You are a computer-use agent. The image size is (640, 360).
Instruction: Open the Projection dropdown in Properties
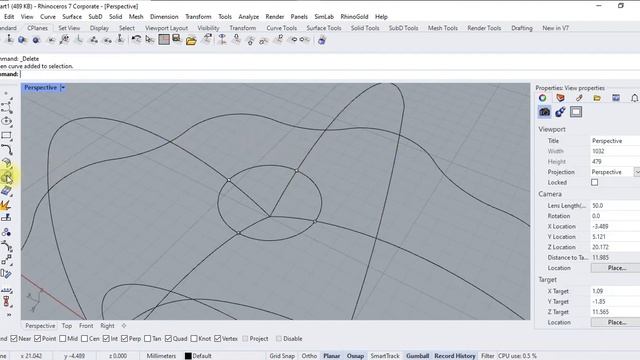[637, 172]
